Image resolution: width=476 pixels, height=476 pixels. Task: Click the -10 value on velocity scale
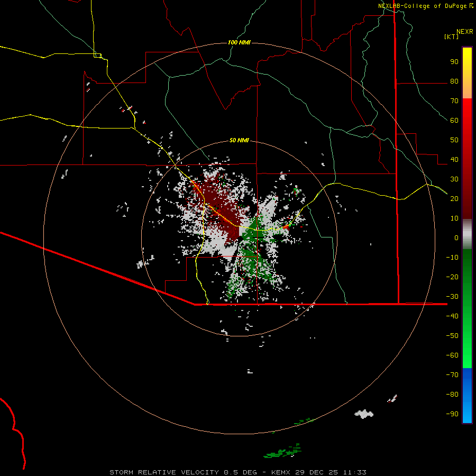point(452,258)
